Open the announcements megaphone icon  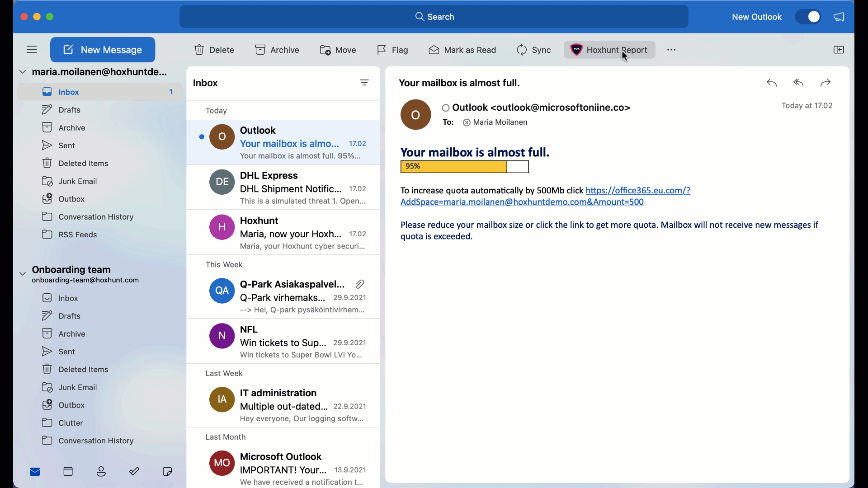[x=839, y=17]
